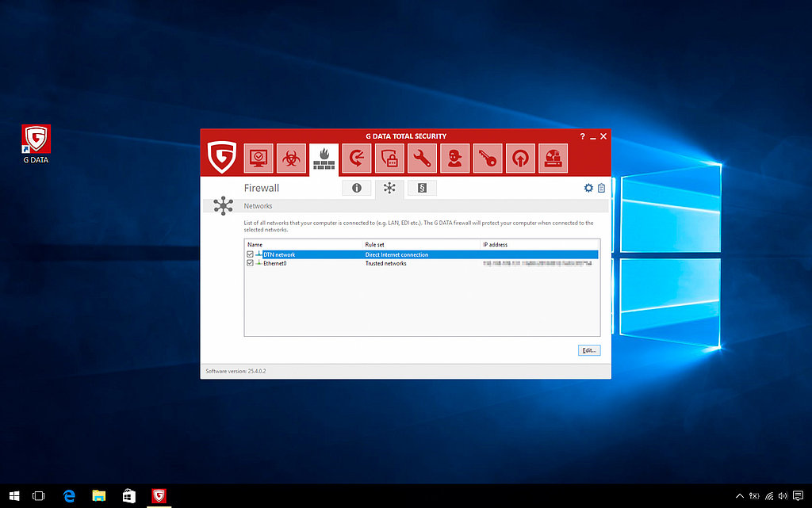This screenshot has width=812, height=508.
Task: Uncheck the Ethernet0 checkbox
Action: pos(251,263)
